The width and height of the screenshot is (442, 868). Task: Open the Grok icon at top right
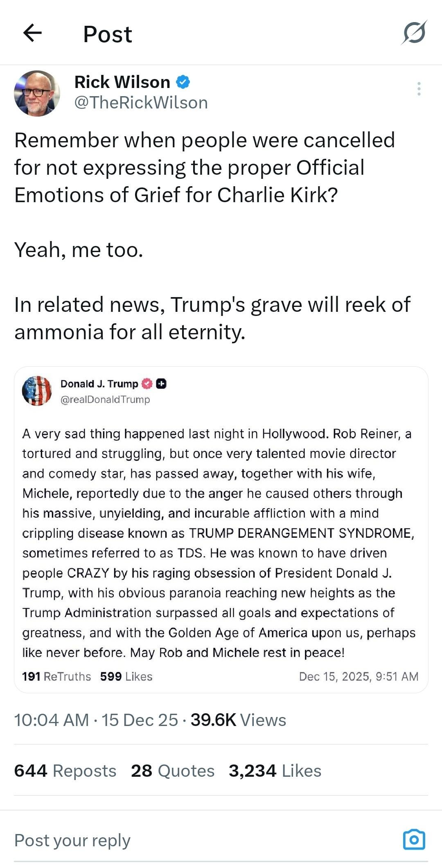(x=414, y=33)
